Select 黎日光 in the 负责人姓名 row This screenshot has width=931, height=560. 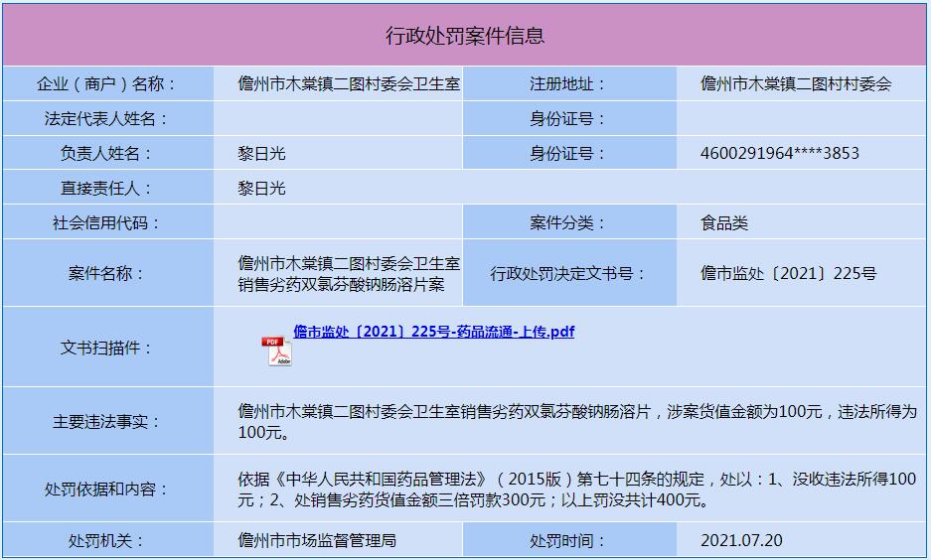(262, 154)
